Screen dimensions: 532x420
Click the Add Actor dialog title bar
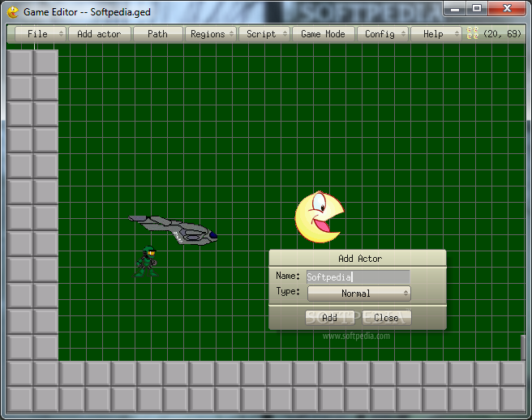point(358,259)
